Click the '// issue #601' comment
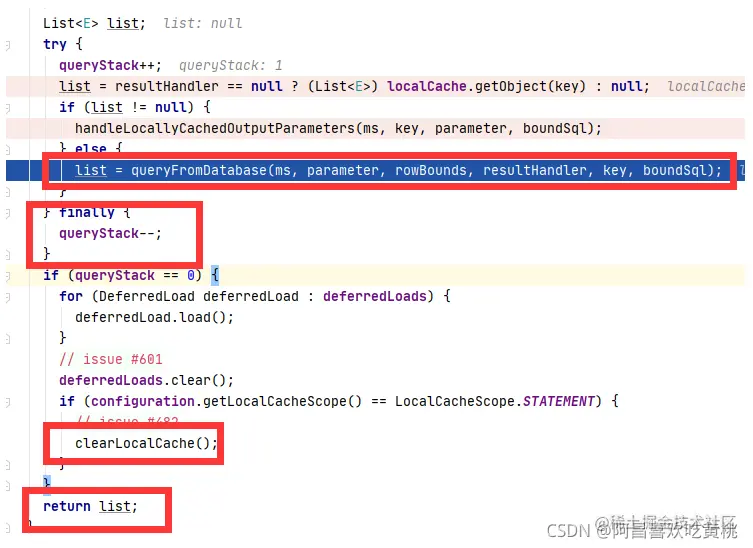Screen dimensions: 753x548 click(111, 360)
